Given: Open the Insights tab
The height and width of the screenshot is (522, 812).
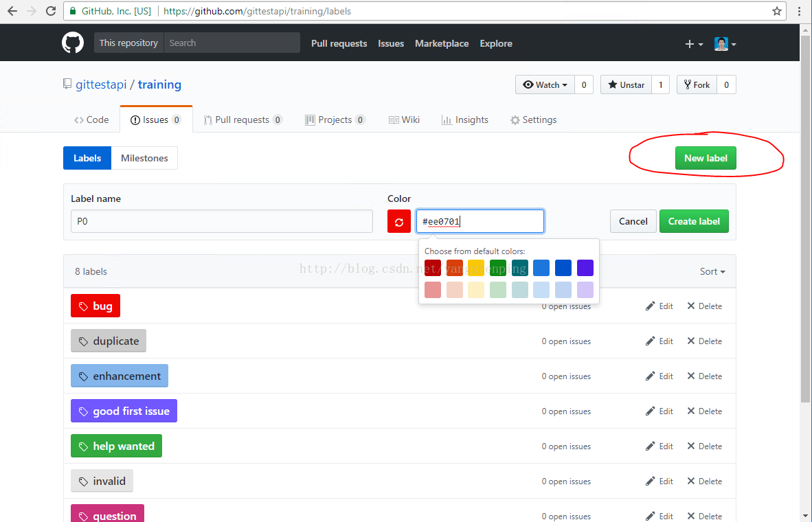Looking at the screenshot, I should [464, 120].
